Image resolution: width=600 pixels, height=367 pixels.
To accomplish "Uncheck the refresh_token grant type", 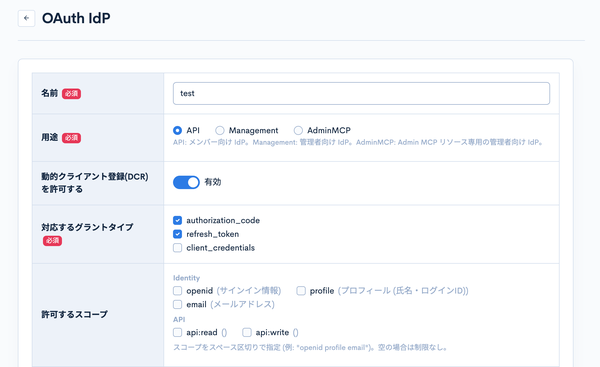I will coord(177,234).
